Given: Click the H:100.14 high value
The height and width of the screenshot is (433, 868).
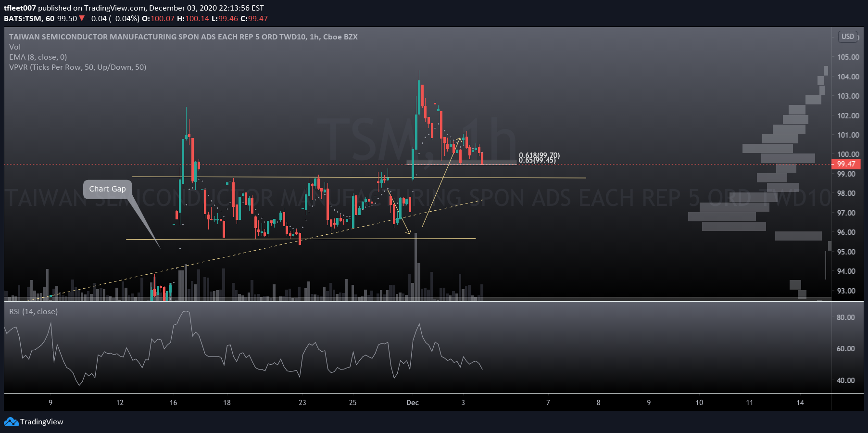Looking at the screenshot, I should (193, 18).
